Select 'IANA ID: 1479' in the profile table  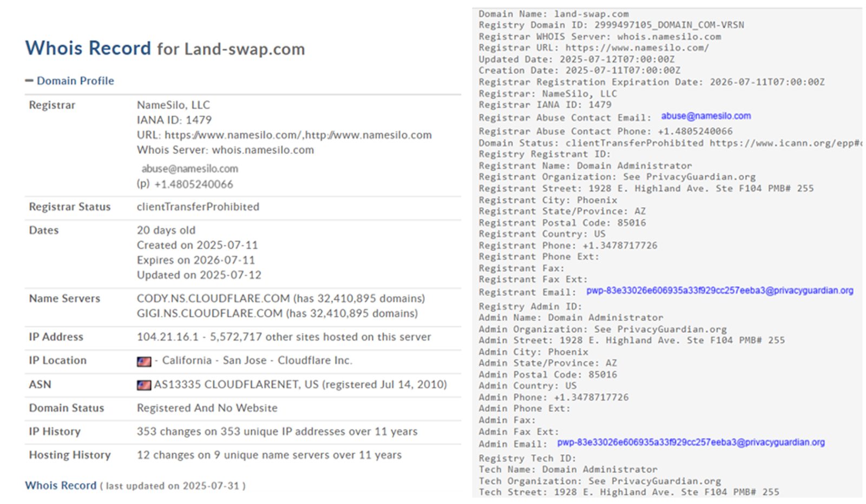(174, 120)
